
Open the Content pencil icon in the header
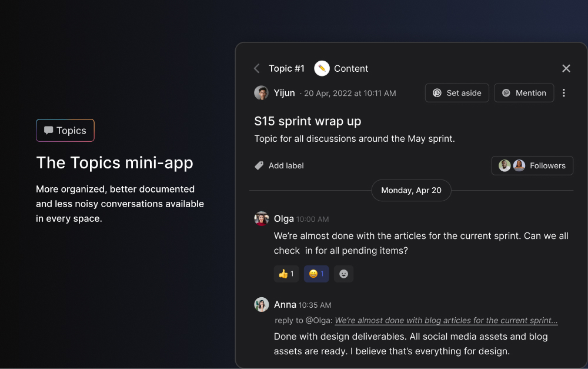(320, 68)
